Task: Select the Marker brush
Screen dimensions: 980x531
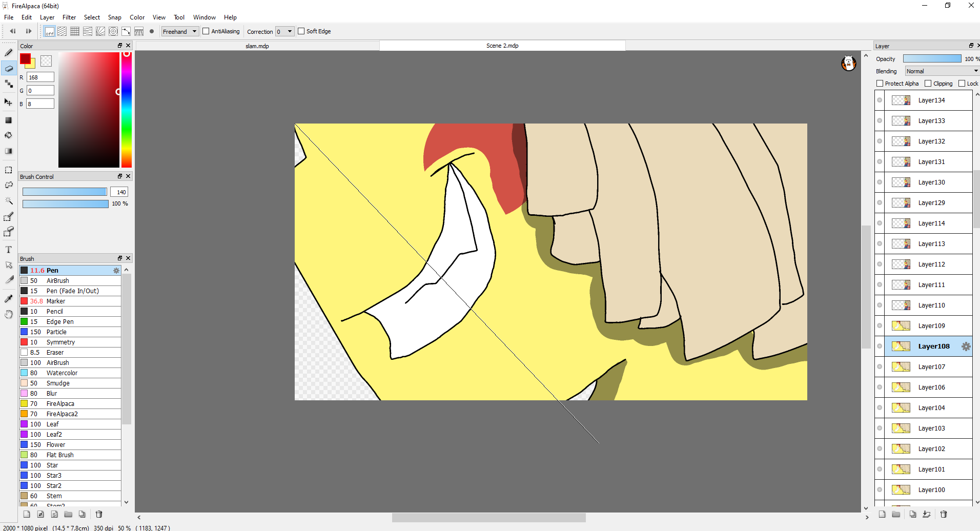Action: (71, 301)
